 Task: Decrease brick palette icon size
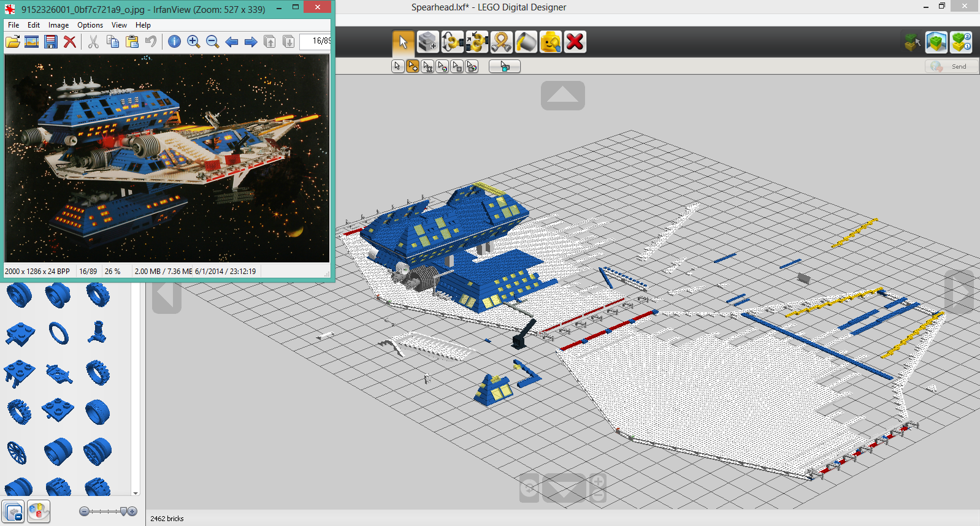[x=85, y=511]
